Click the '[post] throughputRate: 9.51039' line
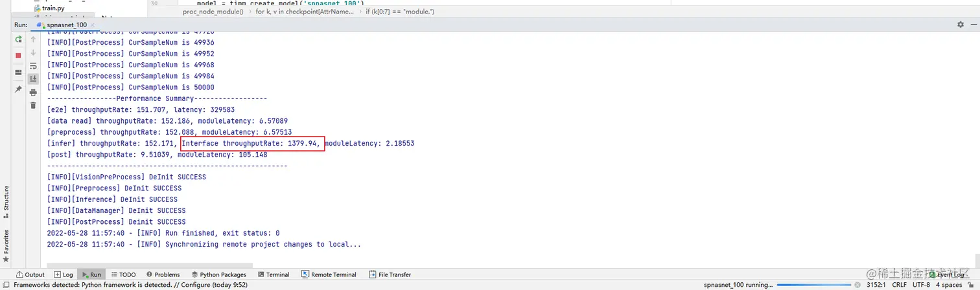 [157, 155]
